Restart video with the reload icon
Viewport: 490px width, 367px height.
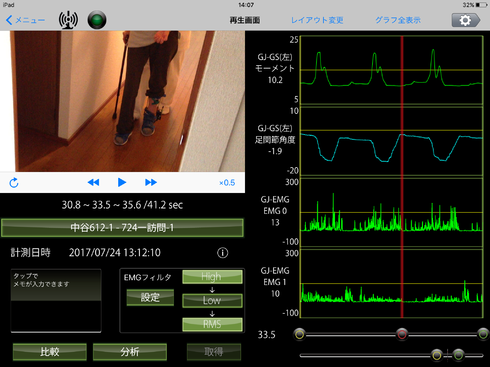point(14,182)
